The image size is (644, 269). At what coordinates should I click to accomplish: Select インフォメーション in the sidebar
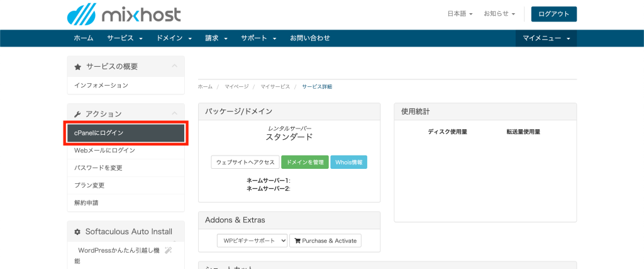[126, 86]
